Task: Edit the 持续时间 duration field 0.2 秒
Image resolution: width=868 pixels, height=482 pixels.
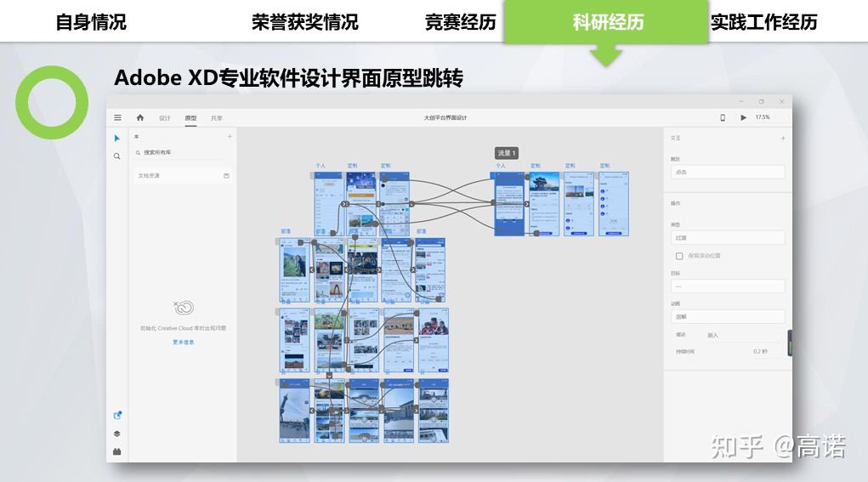Action: 762,351
